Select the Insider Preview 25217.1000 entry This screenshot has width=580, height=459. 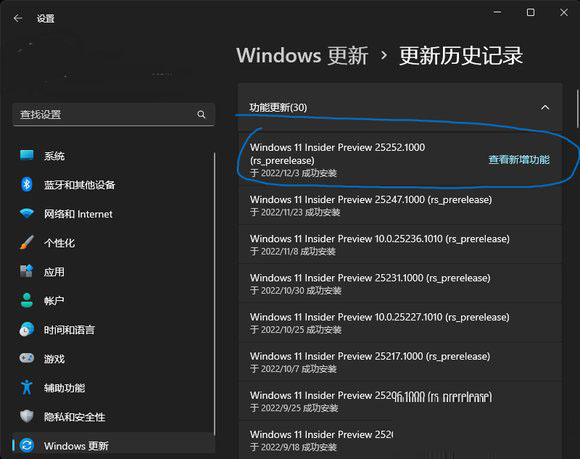(x=400, y=362)
